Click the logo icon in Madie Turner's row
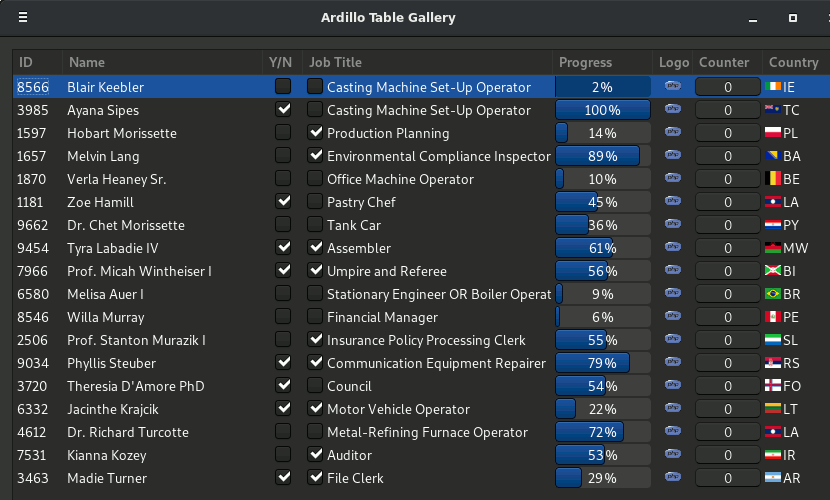This screenshot has height=500, width=830. [x=673, y=478]
